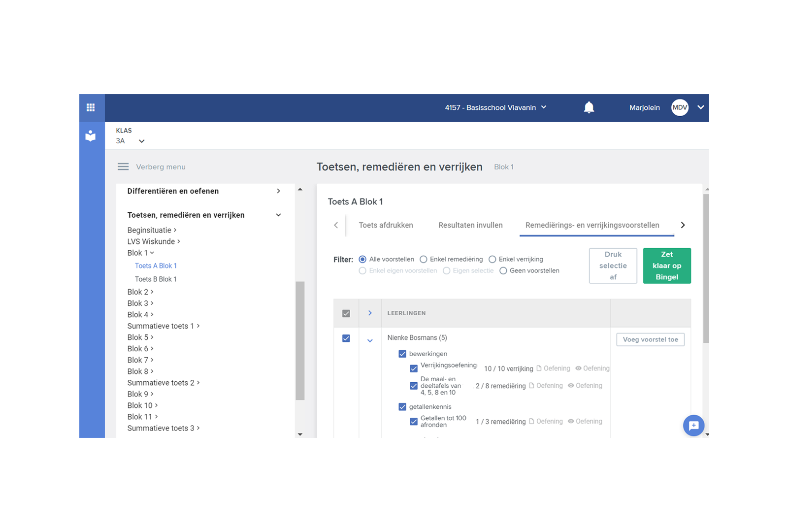Open Blok 5 menu item

pos(141,337)
